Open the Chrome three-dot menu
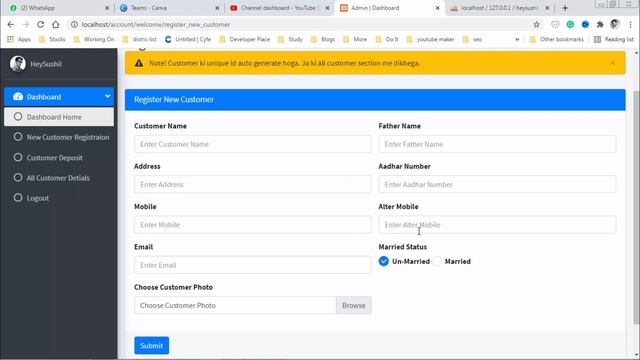The image size is (640, 360). tap(631, 24)
